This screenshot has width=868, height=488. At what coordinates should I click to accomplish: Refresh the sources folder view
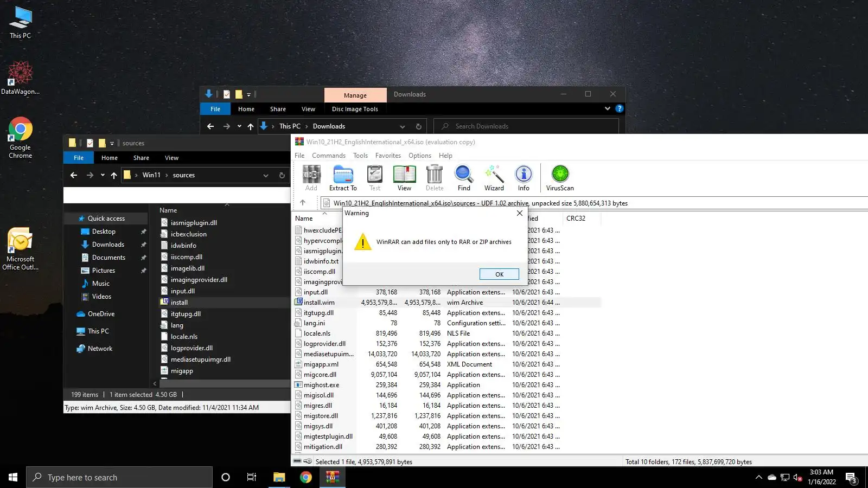pyautogui.click(x=282, y=175)
